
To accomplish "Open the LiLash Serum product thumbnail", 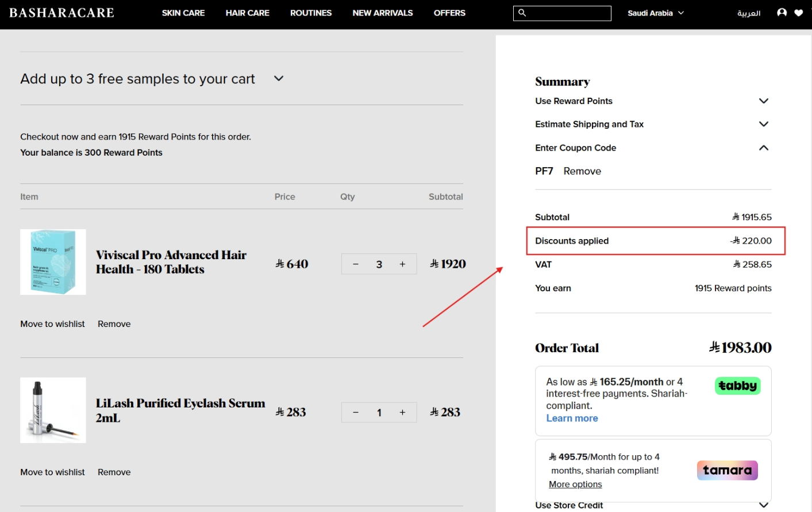I will pos(53,410).
